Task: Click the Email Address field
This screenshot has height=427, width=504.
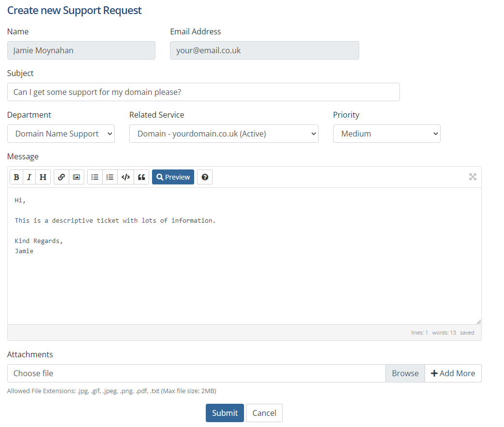Action: point(264,50)
